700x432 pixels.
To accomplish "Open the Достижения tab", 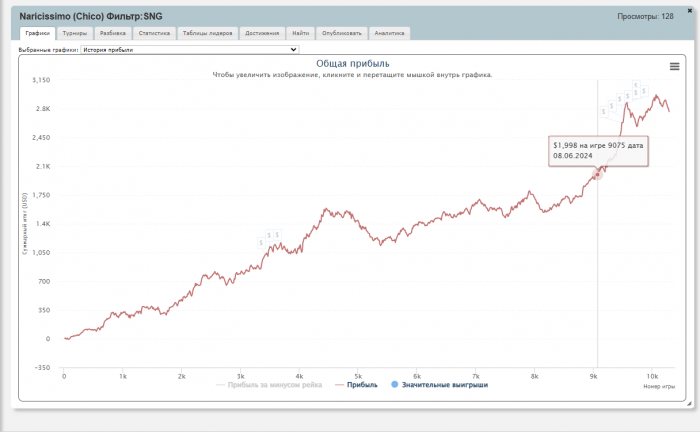I will pyautogui.click(x=262, y=33).
